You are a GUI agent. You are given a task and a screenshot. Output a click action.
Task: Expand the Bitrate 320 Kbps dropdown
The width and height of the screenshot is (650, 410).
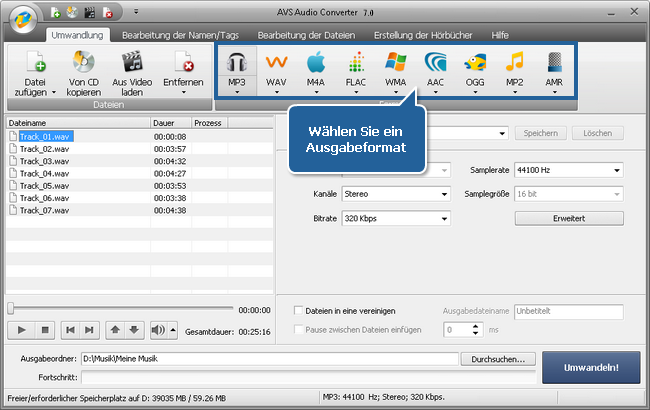(x=395, y=217)
